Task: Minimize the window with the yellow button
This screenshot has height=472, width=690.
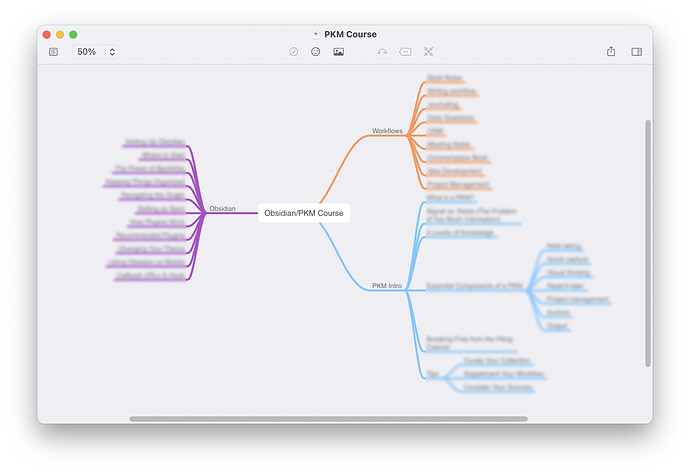Action: (x=60, y=34)
